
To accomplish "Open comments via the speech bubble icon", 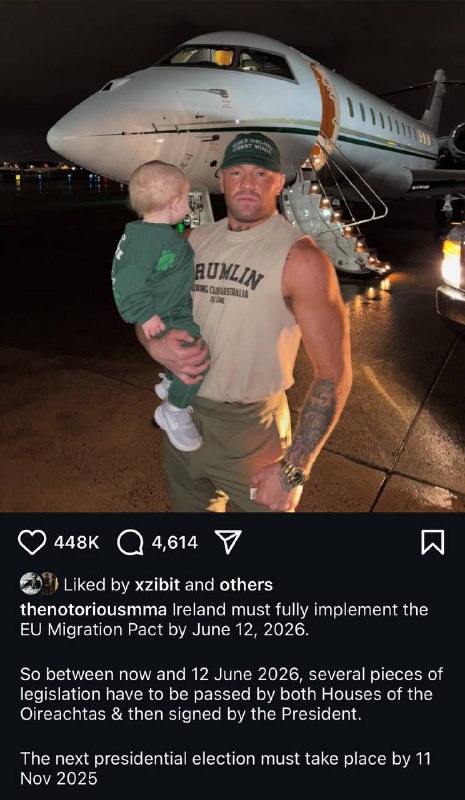I will tap(130, 542).
